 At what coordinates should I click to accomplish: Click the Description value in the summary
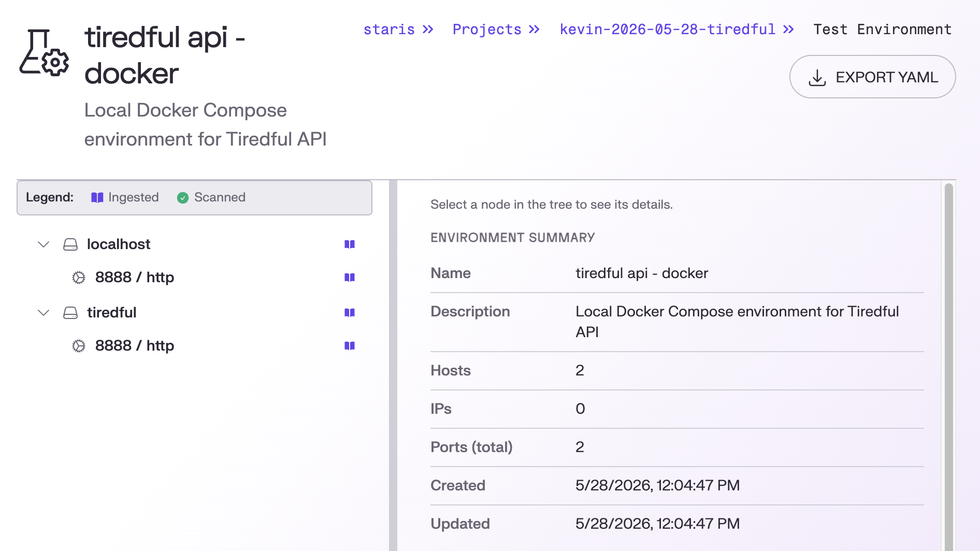point(737,322)
